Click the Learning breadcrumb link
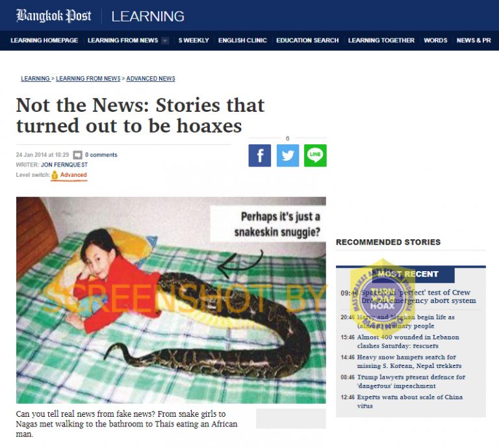This screenshot has width=499, height=448. [35, 78]
